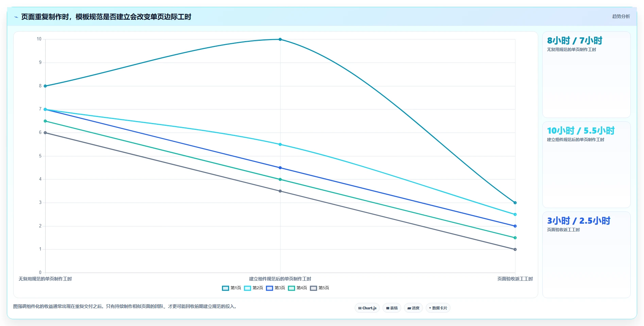Click the card caption 页面验收返工工时
The height and width of the screenshot is (326, 644).
563,230
